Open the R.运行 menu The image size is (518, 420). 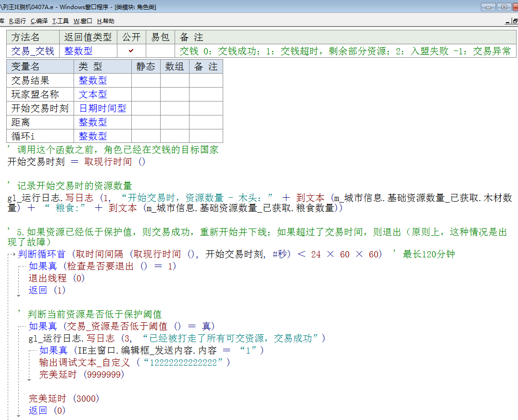[17, 21]
